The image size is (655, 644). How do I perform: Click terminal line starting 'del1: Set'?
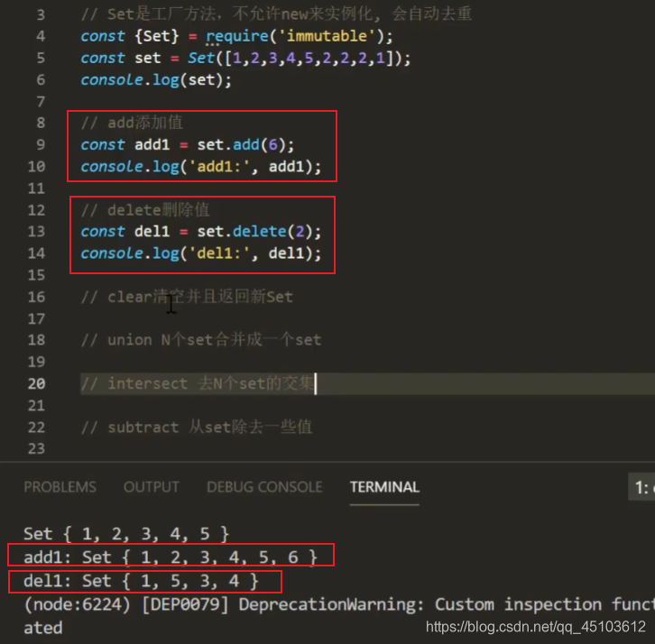point(141,581)
